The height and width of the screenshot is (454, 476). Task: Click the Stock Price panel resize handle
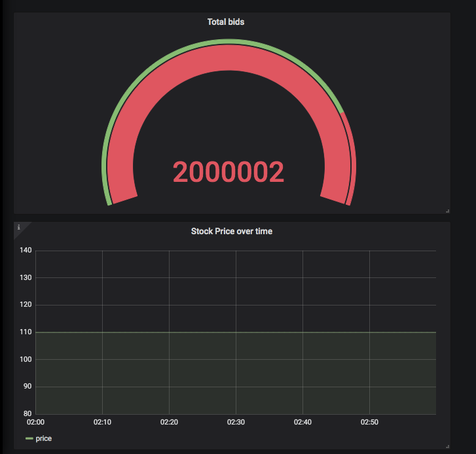click(x=447, y=446)
